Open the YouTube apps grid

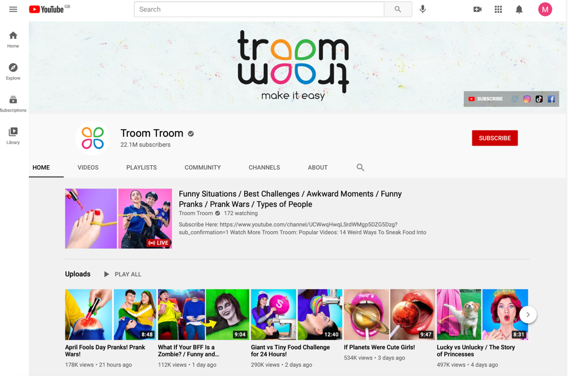pos(498,9)
